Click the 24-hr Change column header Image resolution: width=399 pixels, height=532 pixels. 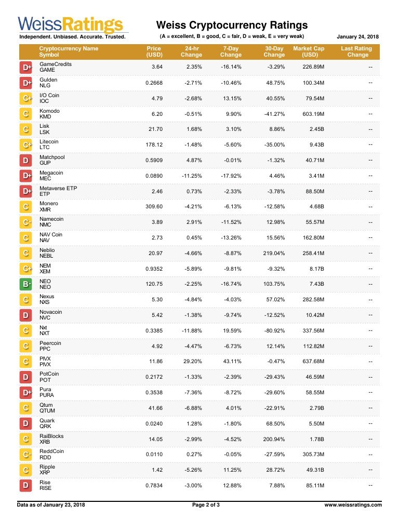(190, 51)
